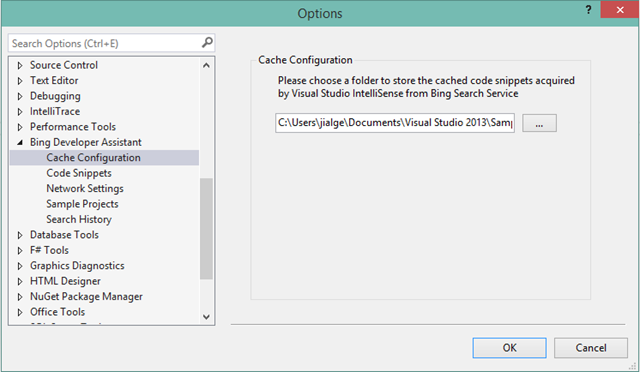Expand the Source Control node
This screenshot has height=372, width=640.
click(x=20, y=65)
